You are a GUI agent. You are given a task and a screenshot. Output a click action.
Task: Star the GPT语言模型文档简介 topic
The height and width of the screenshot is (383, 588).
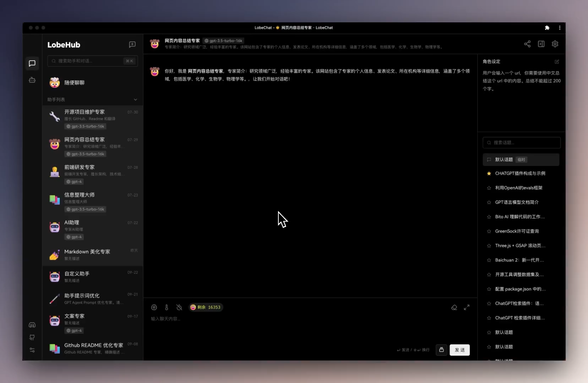(489, 202)
